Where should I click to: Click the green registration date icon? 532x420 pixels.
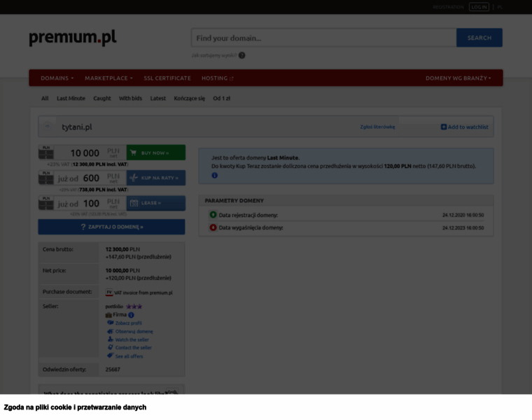[213, 215]
